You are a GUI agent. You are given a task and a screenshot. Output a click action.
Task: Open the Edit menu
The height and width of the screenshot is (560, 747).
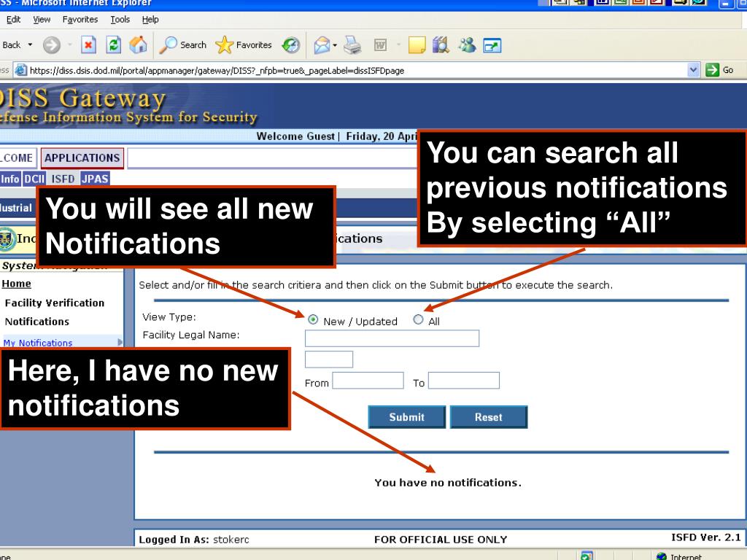(13, 20)
